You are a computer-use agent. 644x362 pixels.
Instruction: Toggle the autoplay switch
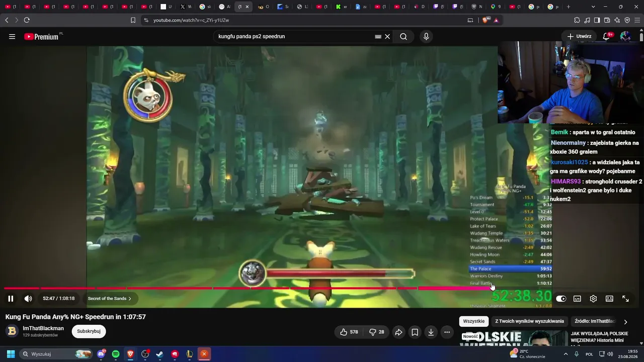(x=561, y=299)
